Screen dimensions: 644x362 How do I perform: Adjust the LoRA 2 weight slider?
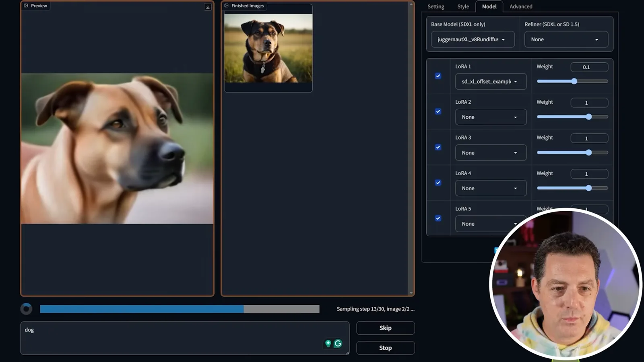click(572, 117)
